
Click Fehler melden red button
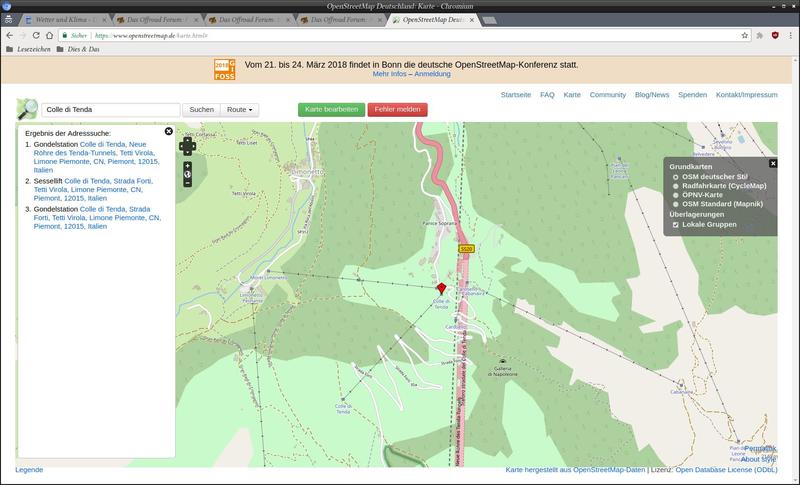(x=397, y=110)
